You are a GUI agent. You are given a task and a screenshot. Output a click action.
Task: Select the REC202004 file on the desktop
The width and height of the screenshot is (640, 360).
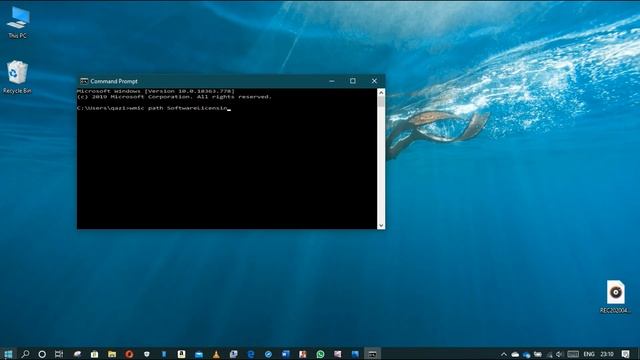pyautogui.click(x=615, y=296)
